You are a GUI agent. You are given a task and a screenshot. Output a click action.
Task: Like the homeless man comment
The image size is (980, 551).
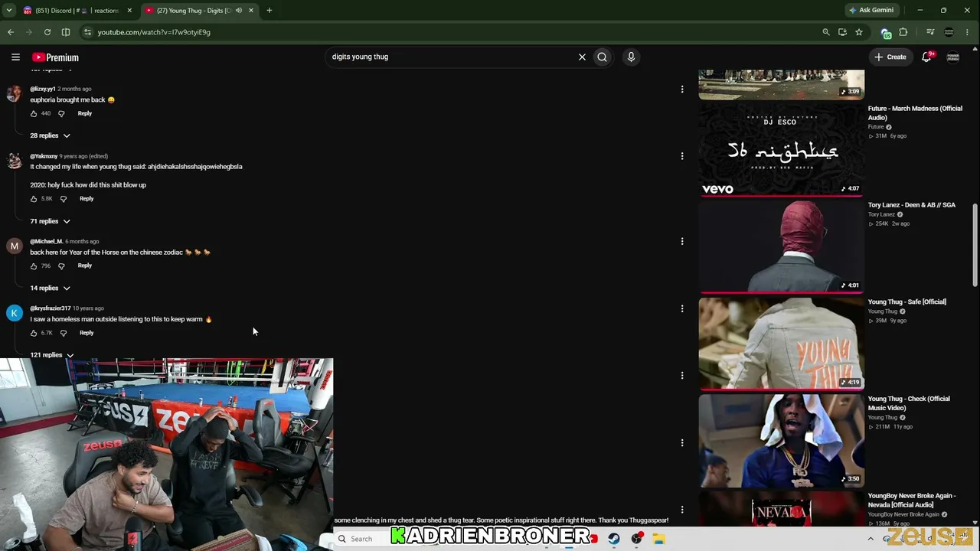tap(34, 333)
